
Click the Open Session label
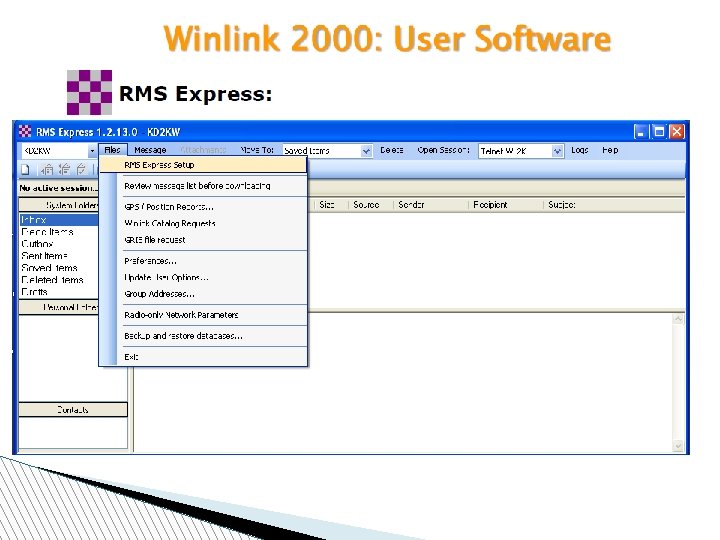point(443,150)
